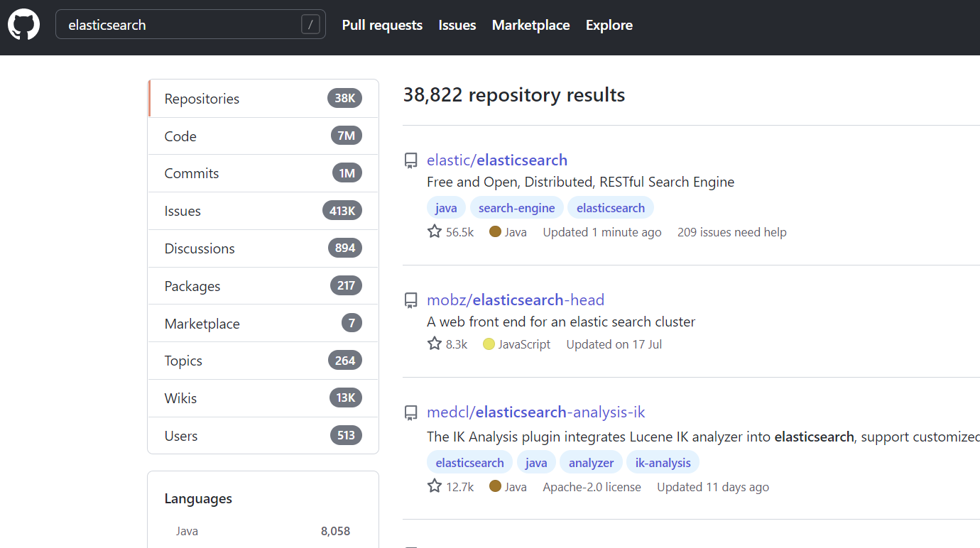Click Java language dot on elasticsearch-analysis-ik
The height and width of the screenshot is (548, 980).
click(x=495, y=486)
